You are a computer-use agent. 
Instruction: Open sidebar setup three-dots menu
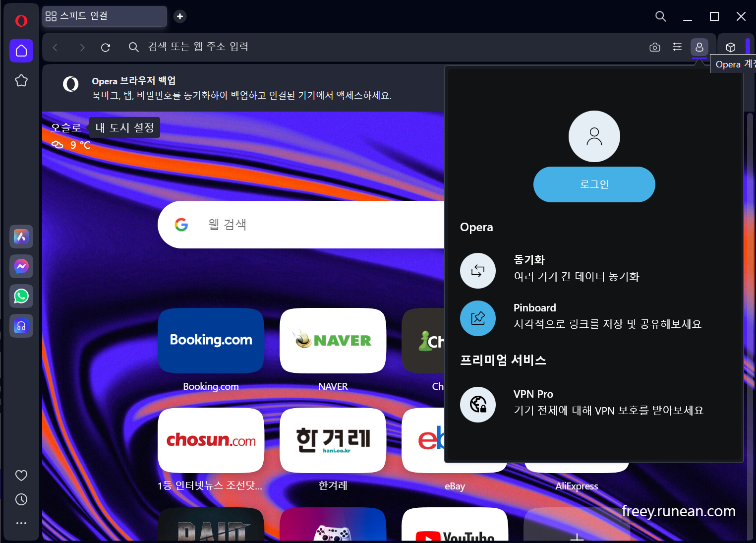21,523
